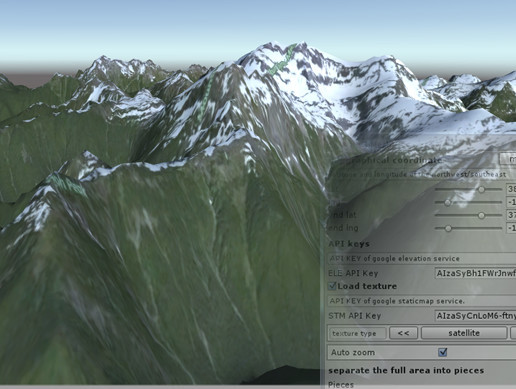The height and width of the screenshot is (389, 516).
Task: Click 'API KEY of google elevation service' text
Action: [395, 258]
